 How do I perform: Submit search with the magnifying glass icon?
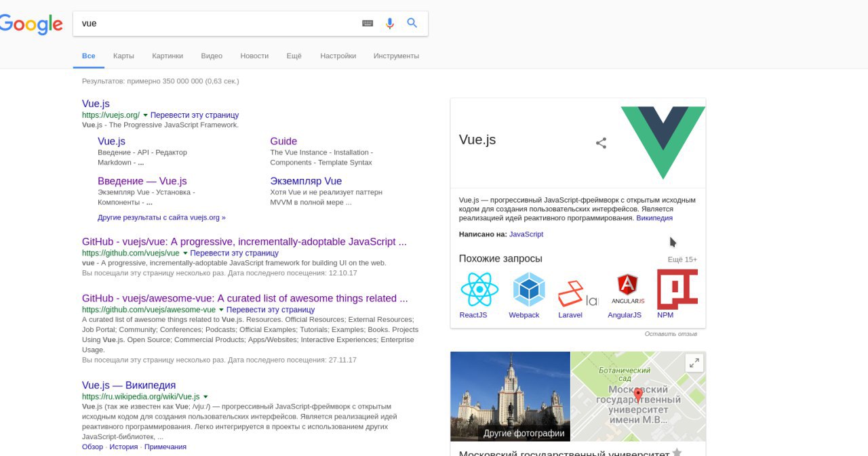412,23
